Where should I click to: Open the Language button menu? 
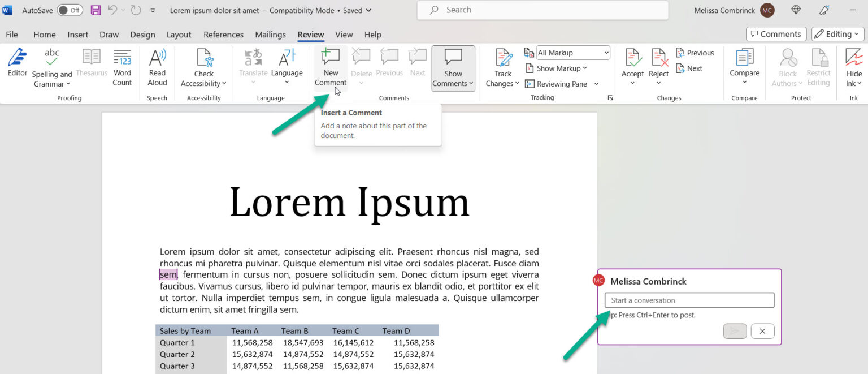click(x=287, y=67)
